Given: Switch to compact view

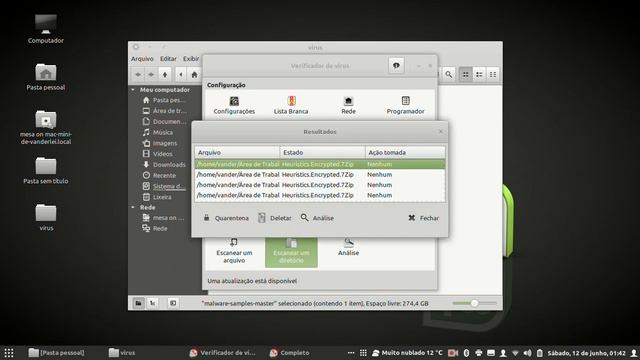Looking at the screenshot, I should 493,74.
